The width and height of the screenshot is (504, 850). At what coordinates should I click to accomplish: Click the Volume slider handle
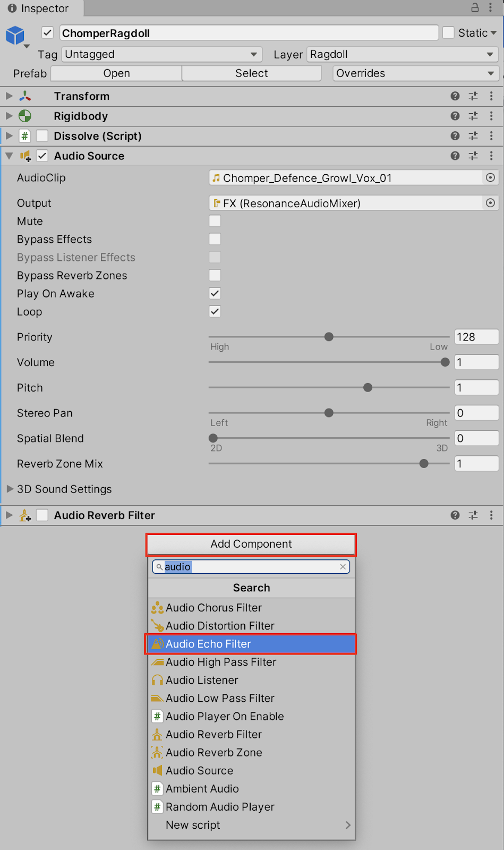pos(445,362)
